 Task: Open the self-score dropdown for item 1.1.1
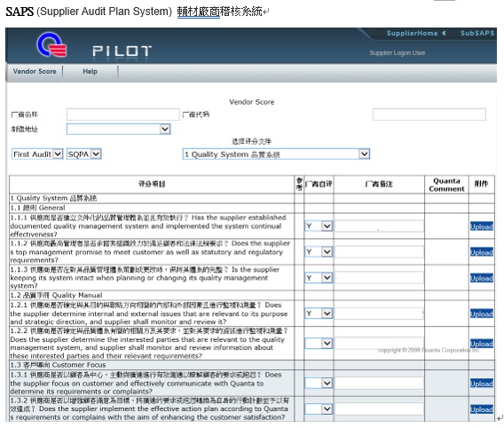pos(319,226)
